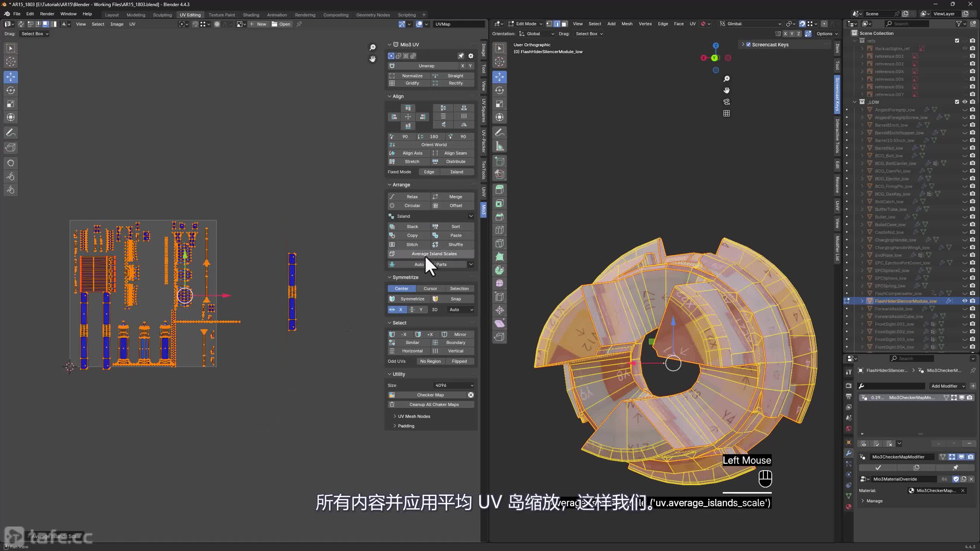The width and height of the screenshot is (980, 551).
Task: Open Mio3 UV settings gear
Action: 471,56
